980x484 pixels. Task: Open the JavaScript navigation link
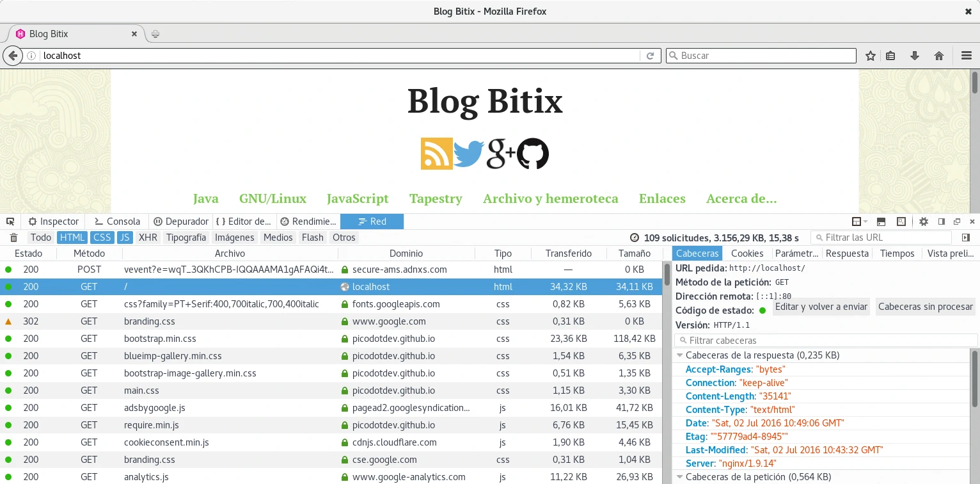point(358,198)
